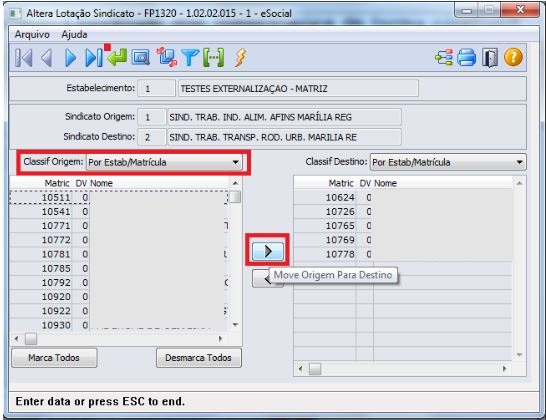This screenshot has height=420, width=546.
Task: Select origin row with matric 10922
Action: click(x=119, y=311)
